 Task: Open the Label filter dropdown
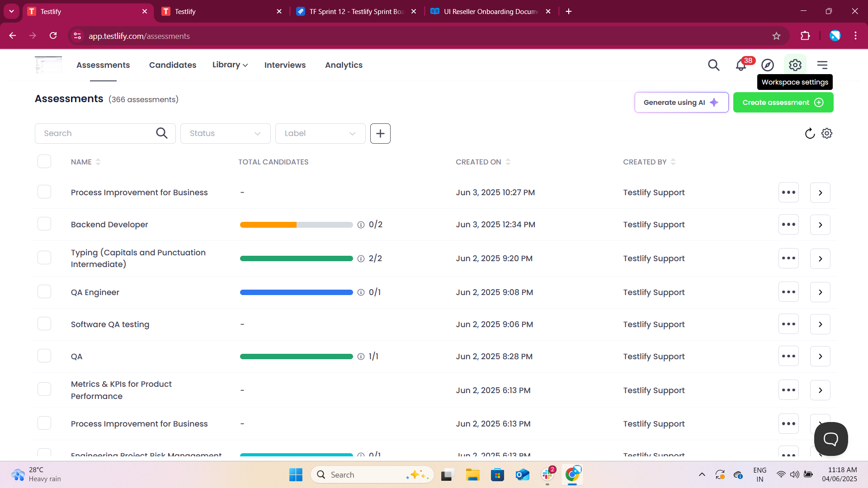click(x=320, y=133)
